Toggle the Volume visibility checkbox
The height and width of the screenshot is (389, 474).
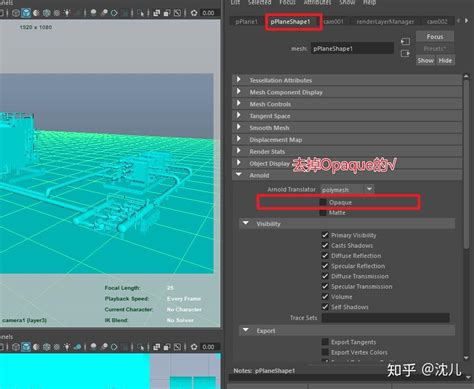[325, 296]
